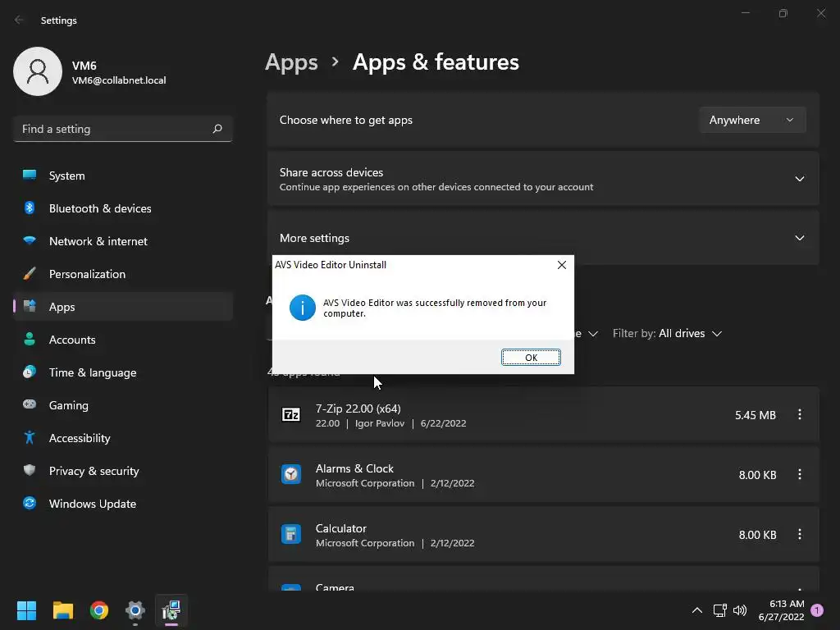The width and height of the screenshot is (840, 630).
Task: Click the Apps breadcrumb link
Action: coord(291,62)
